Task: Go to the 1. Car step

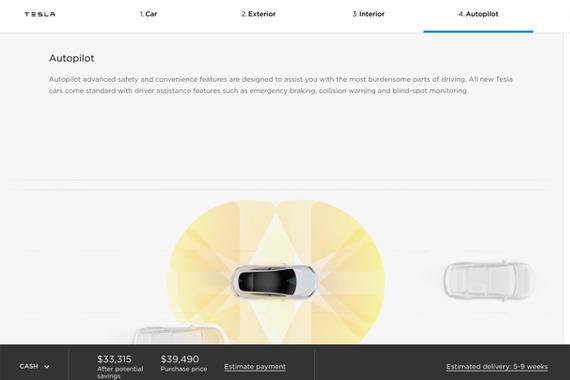Action: pyautogui.click(x=148, y=14)
